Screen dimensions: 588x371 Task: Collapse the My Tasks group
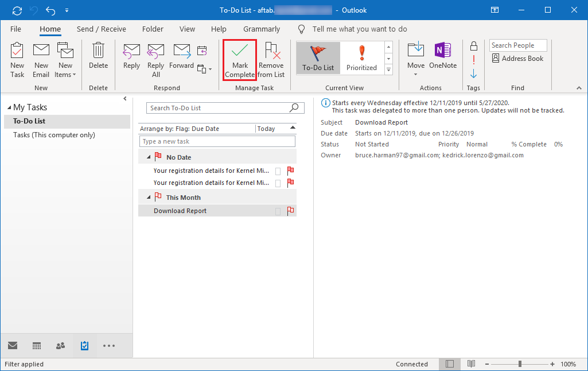9,107
